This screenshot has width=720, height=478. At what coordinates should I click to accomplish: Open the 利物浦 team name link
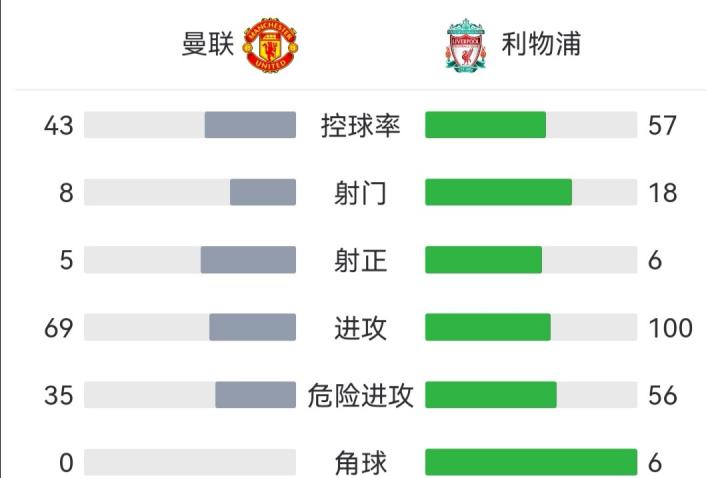point(541,45)
